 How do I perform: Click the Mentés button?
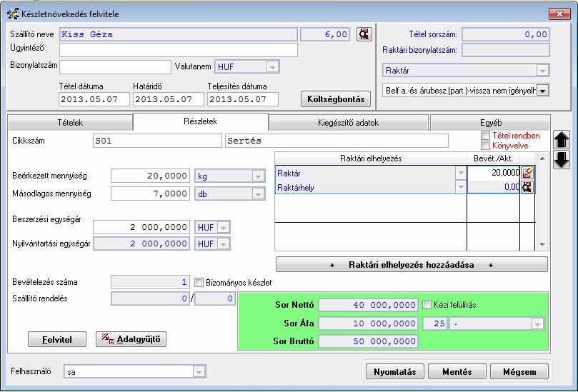457,372
